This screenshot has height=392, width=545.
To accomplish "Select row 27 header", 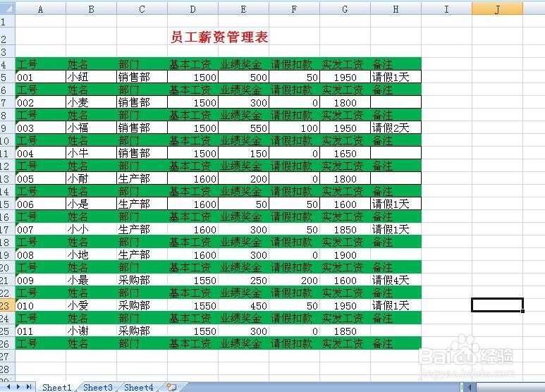I will pos(7,356).
